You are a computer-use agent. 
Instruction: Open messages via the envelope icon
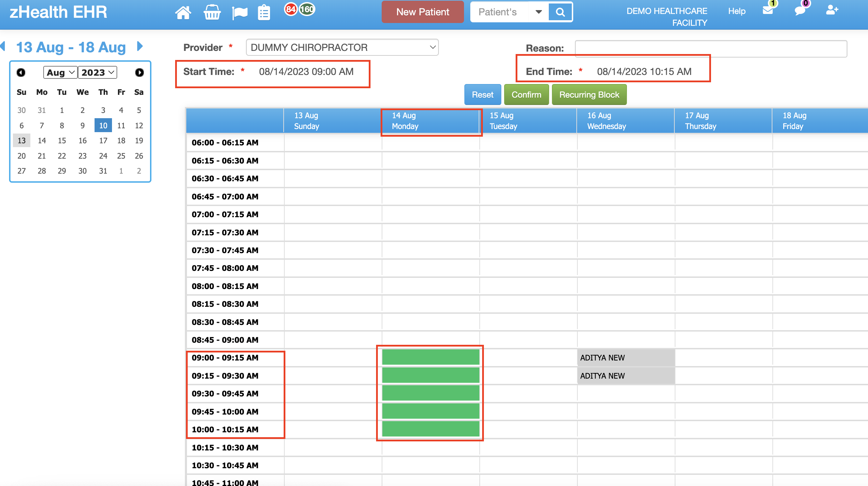pyautogui.click(x=768, y=10)
